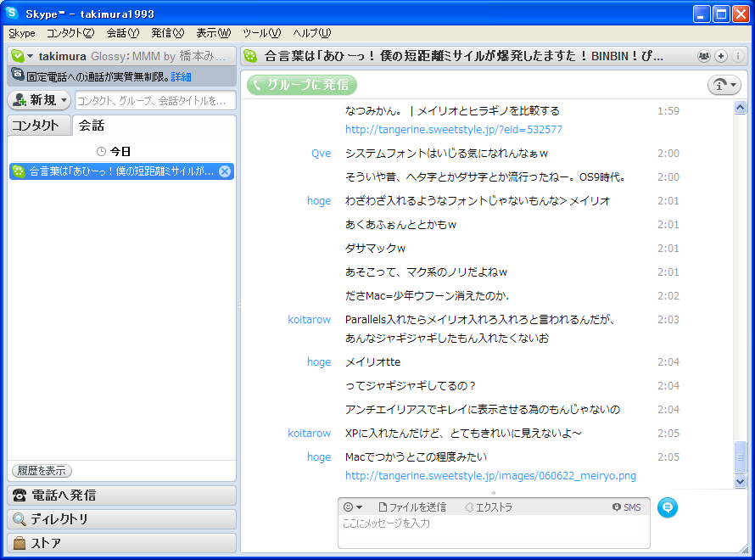Select the 合言葉は conversation in list
This screenshot has width=755, height=560.
[121, 171]
